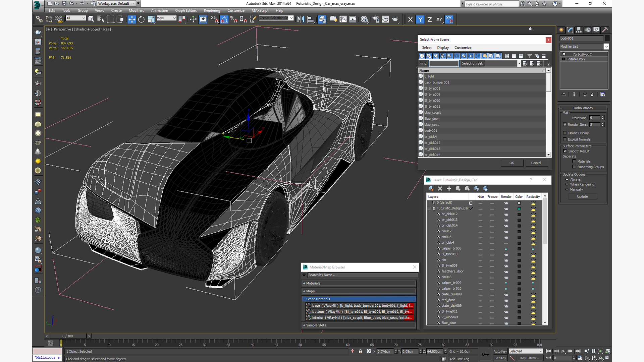This screenshot has height=362, width=644.
Task: Click the timeline slider at frame 0/100
Action: [x=68, y=336]
